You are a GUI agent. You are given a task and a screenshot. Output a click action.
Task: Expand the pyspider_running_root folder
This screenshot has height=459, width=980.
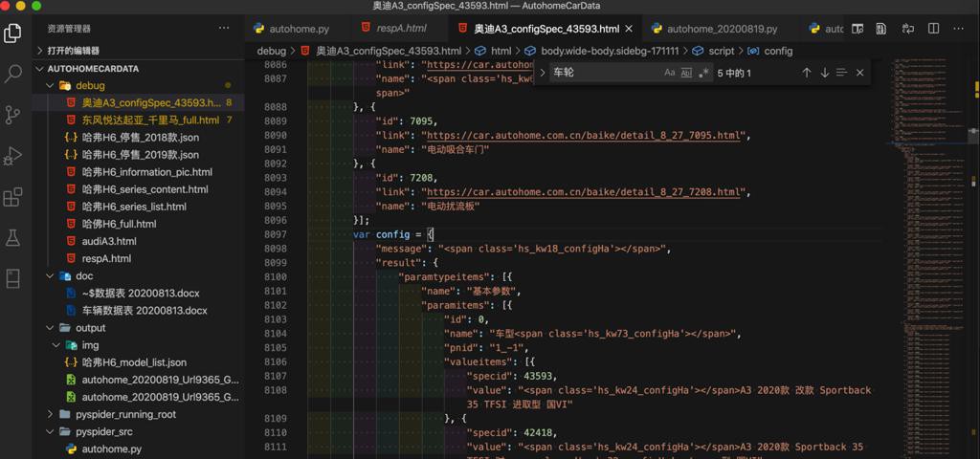(x=50, y=415)
